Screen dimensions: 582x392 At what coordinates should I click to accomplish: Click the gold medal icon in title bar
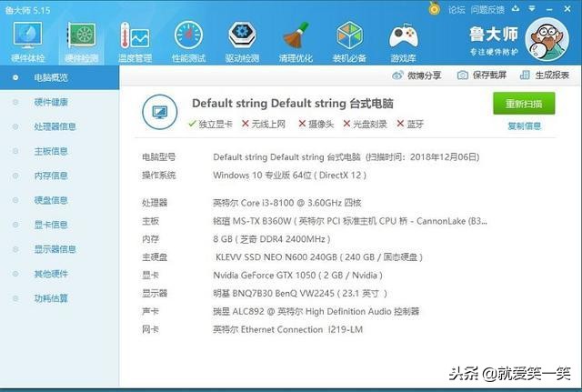434,8
